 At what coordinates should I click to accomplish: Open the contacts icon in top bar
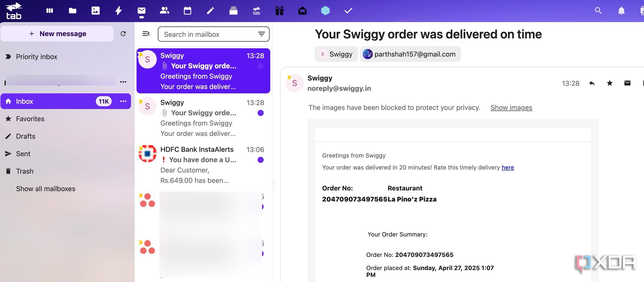[x=164, y=11]
